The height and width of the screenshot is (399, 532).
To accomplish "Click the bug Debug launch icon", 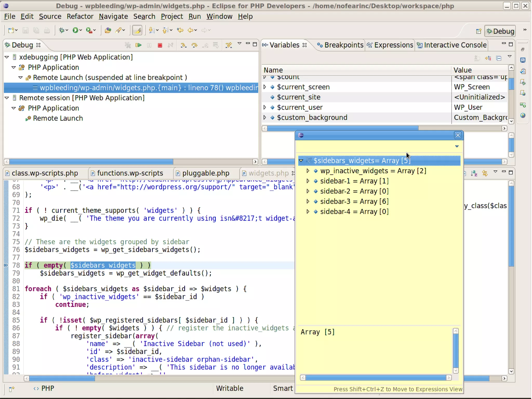I will [62, 30].
